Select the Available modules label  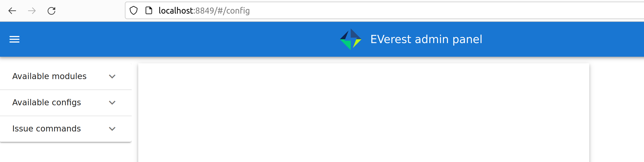click(49, 76)
